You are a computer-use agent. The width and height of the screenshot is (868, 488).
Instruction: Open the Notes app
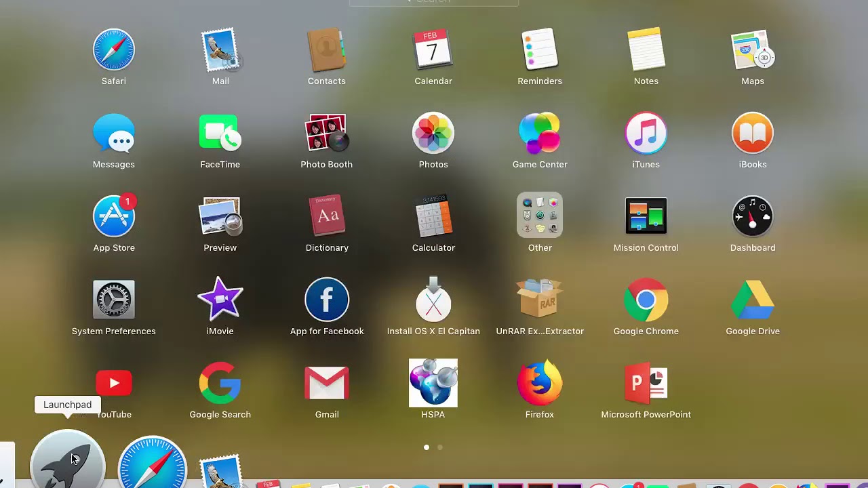pyautogui.click(x=646, y=50)
